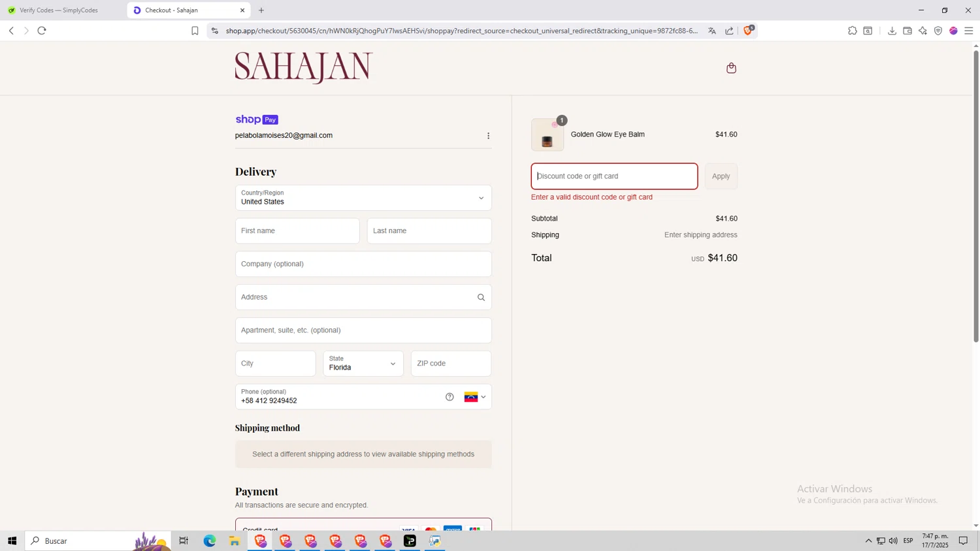Select the Checkout - Sahajan tab
The width and height of the screenshot is (980, 551).
click(188, 10)
